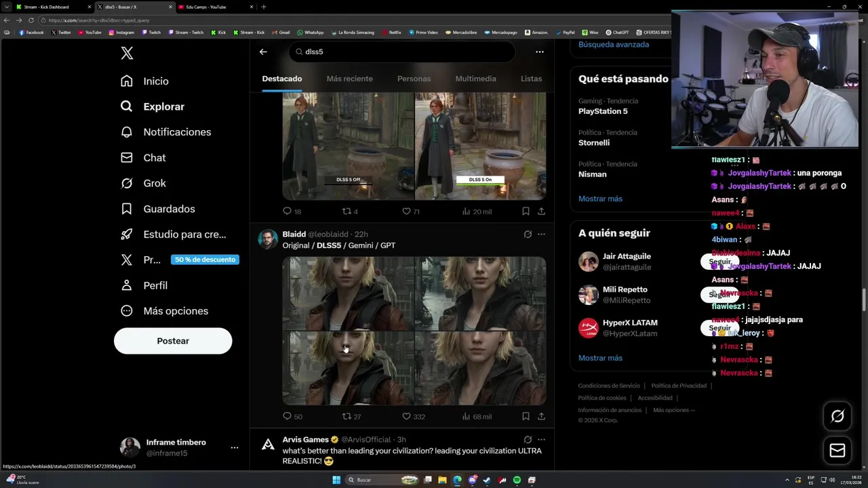This screenshot has width=868, height=488.
Task: Reply to post with 18 comments
Action: [292, 211]
